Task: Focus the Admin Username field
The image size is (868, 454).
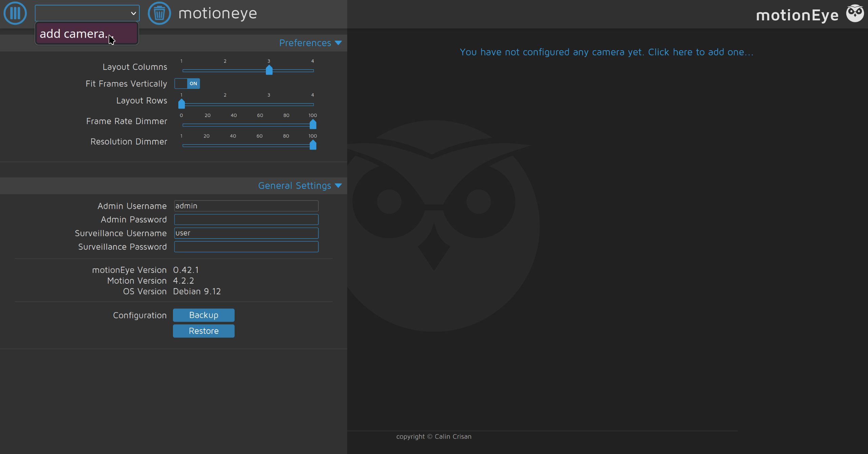Action: pos(246,206)
